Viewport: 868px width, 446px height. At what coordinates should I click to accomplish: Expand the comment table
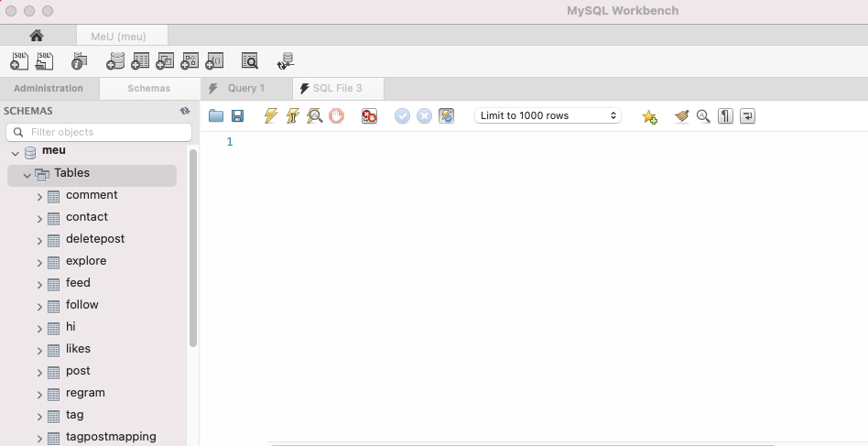tap(39, 197)
